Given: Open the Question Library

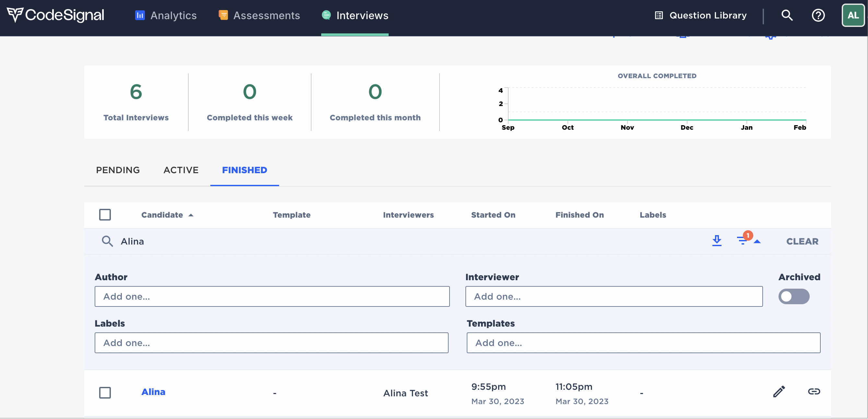Looking at the screenshot, I should (700, 15).
